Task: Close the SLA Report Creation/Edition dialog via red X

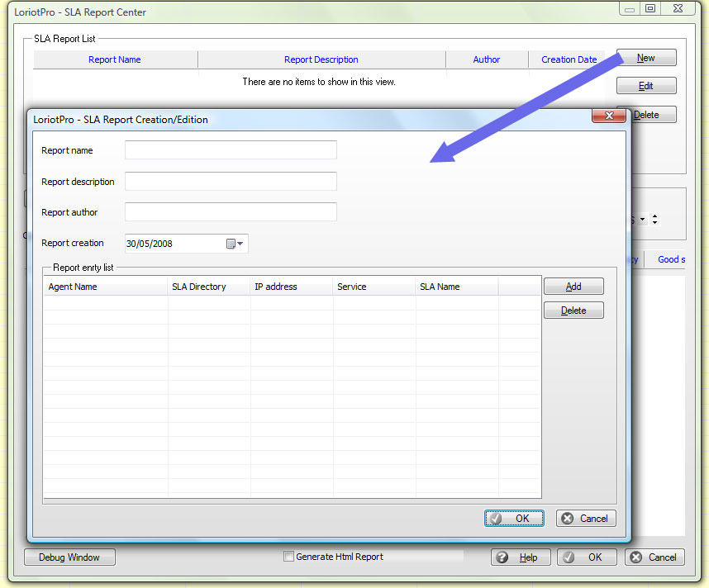Action: (608, 116)
